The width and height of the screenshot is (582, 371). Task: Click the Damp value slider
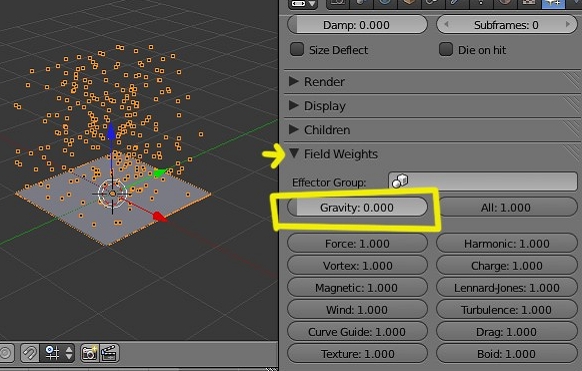point(357,25)
